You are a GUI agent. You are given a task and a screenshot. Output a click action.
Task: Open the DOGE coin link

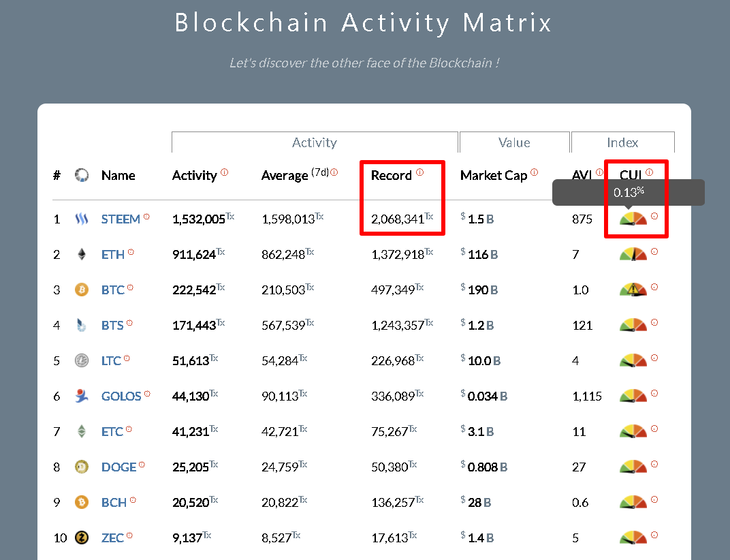[118, 467]
